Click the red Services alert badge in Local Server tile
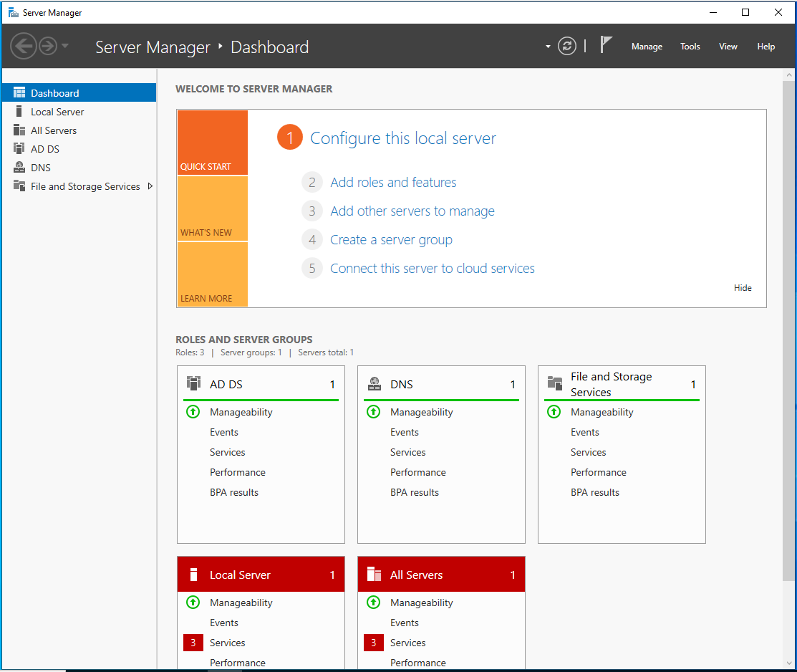This screenshot has width=797, height=672. pos(193,643)
